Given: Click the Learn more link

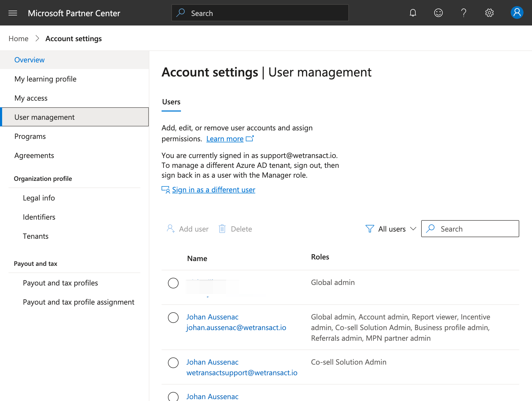Looking at the screenshot, I should [225, 139].
